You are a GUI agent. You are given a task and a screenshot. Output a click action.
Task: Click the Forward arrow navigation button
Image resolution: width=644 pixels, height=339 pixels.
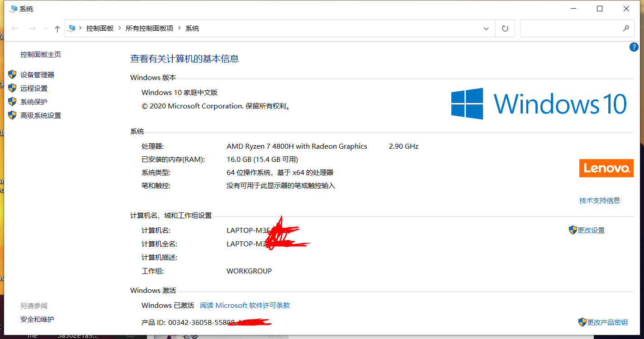coord(32,28)
